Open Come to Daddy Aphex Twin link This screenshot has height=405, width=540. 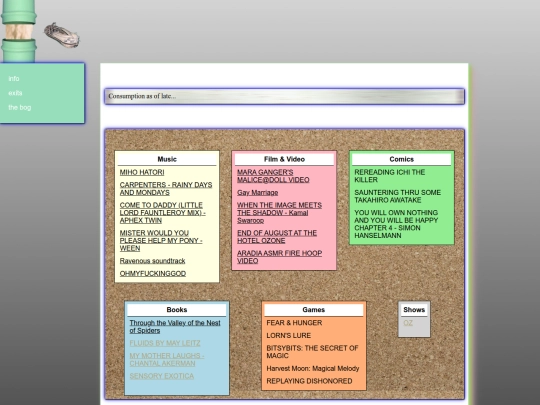[x=163, y=212]
